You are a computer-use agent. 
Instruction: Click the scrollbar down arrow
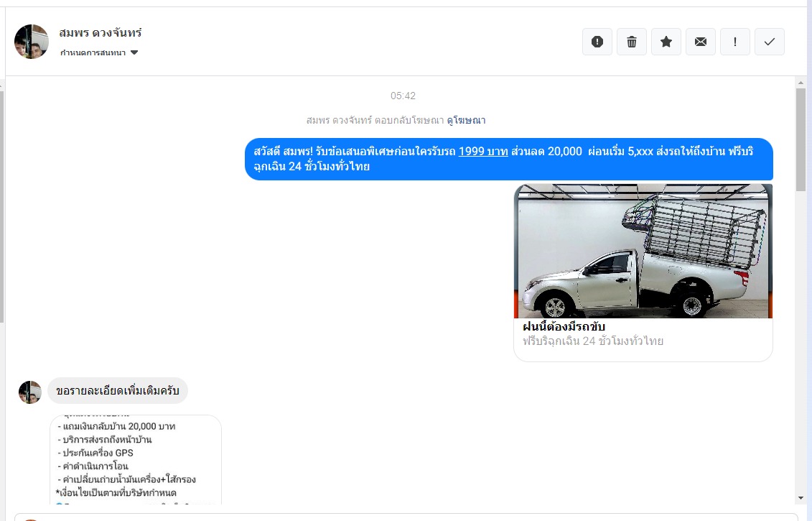pyautogui.click(x=801, y=499)
